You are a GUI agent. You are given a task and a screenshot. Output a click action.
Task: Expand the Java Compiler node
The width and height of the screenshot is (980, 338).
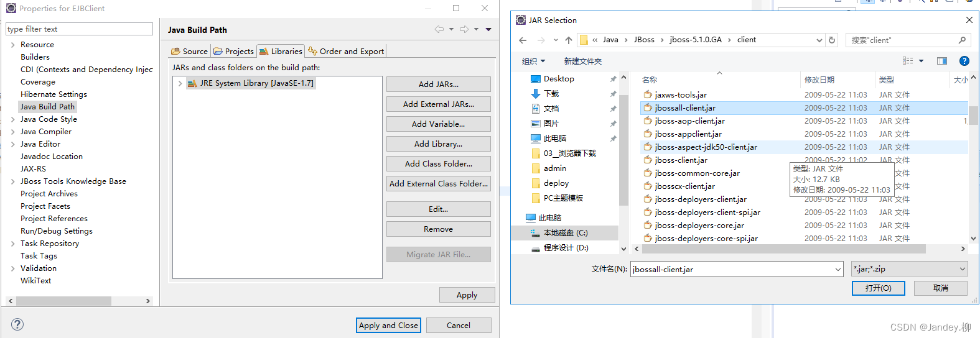[13, 132]
